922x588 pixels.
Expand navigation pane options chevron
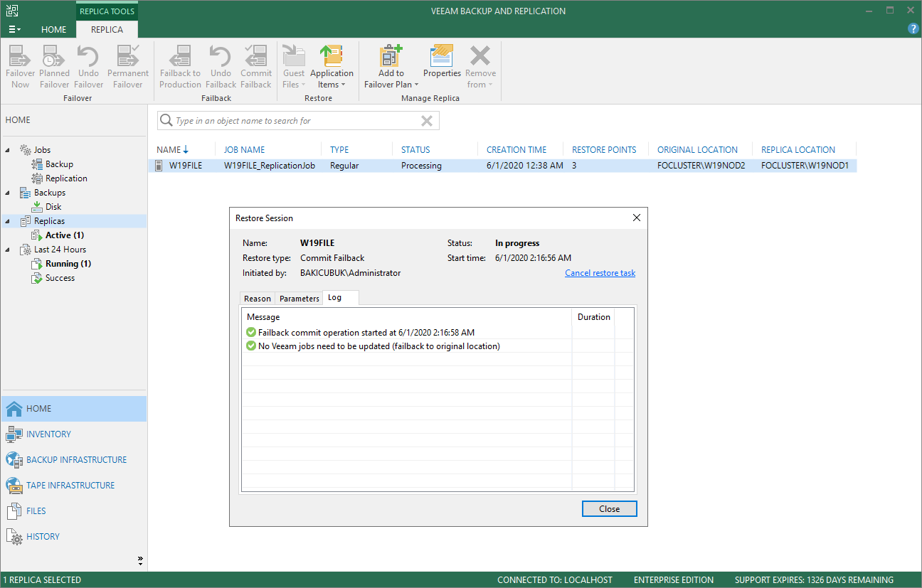[x=140, y=560]
